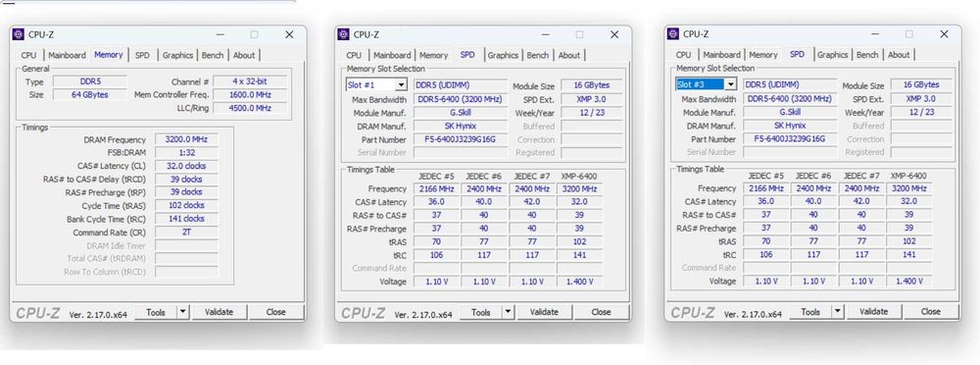Screen dimensions: 980x365
Task: Open Bench tab in left window
Action: click(x=213, y=55)
